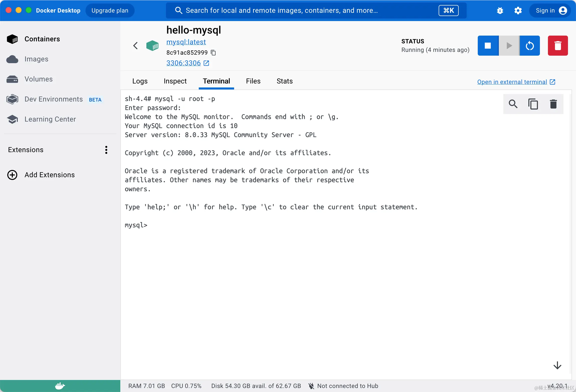This screenshot has height=392, width=576.
Task: Click the Disk 54.30 GB avail. status entry
Action: [256, 386]
